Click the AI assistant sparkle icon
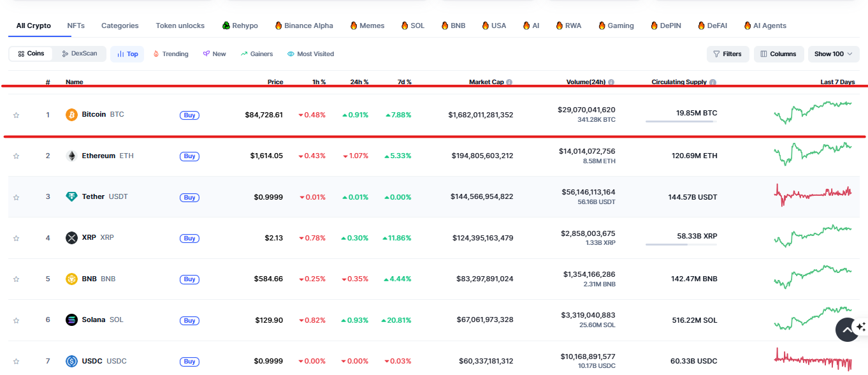The height and width of the screenshot is (375, 868). coord(861,327)
